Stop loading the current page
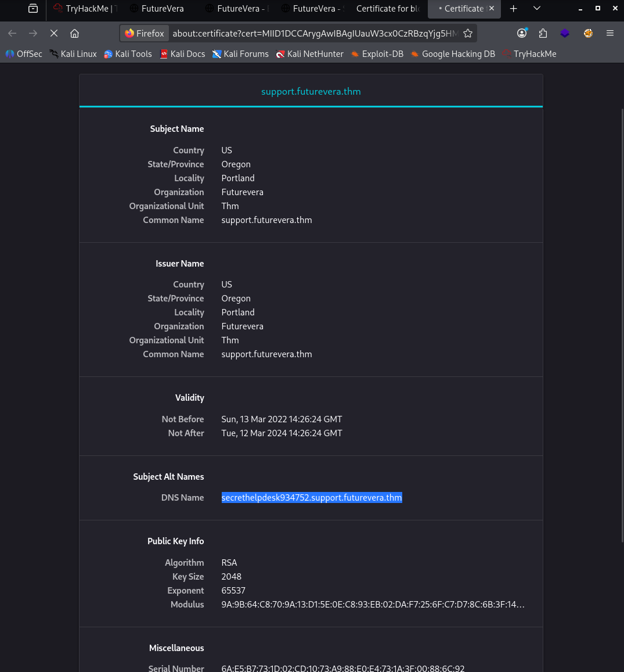 [54, 33]
